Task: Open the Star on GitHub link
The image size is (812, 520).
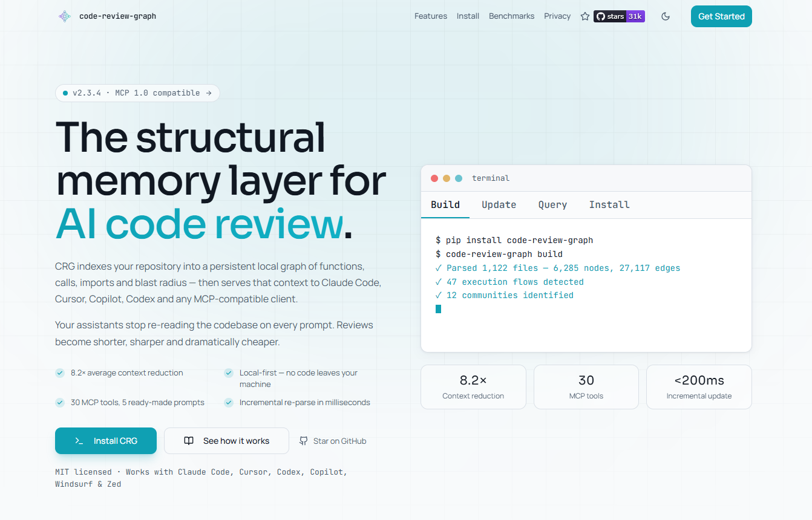Action: 333,441
